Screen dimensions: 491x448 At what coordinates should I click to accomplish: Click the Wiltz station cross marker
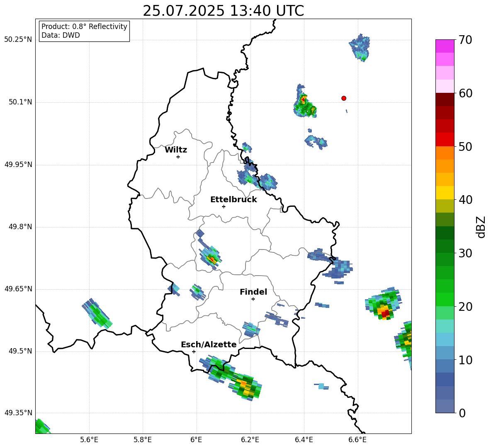[x=178, y=157]
